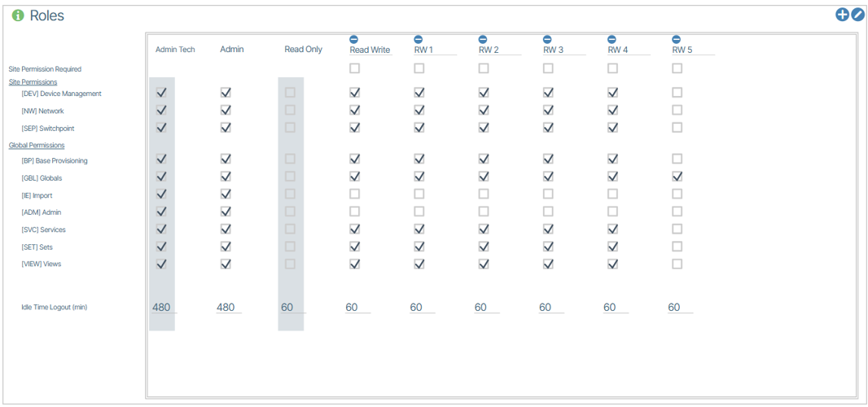
Task: Remove the Read Write role via minus icon
Action: [354, 39]
